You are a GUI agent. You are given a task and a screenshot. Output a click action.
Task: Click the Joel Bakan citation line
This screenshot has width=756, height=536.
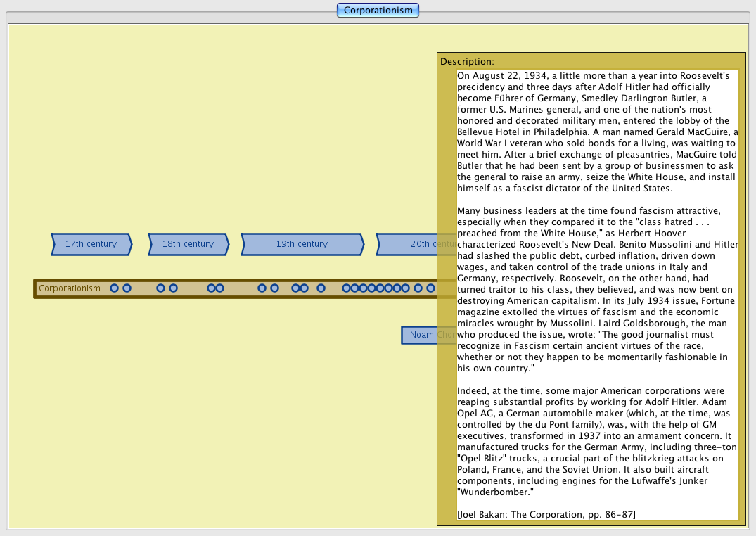[x=546, y=515]
